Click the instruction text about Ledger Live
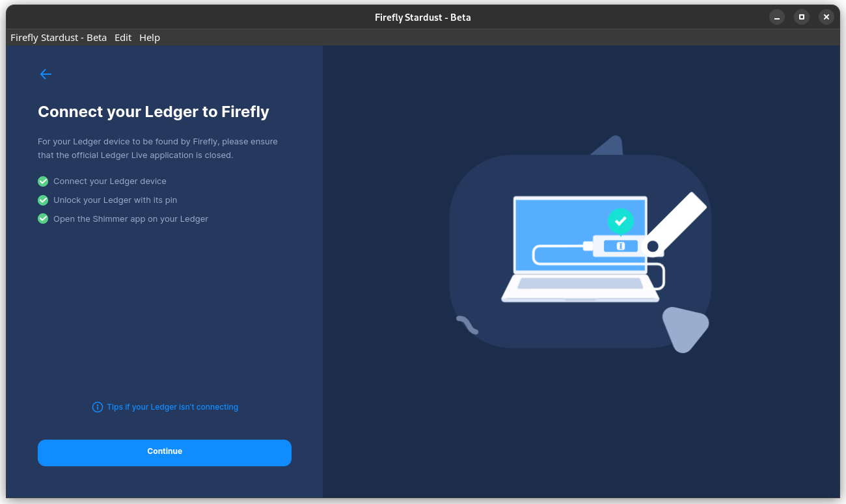 pyautogui.click(x=157, y=148)
